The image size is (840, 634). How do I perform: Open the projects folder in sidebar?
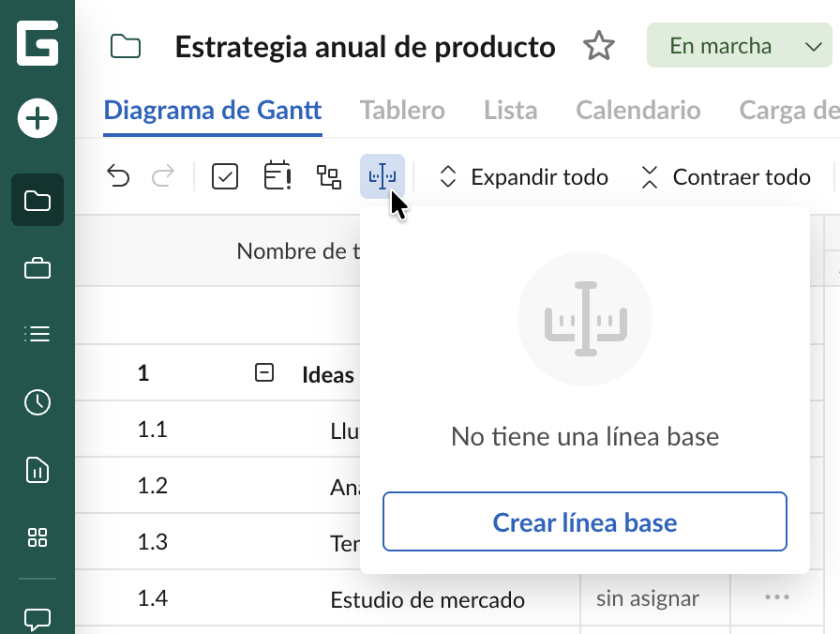coord(37,200)
